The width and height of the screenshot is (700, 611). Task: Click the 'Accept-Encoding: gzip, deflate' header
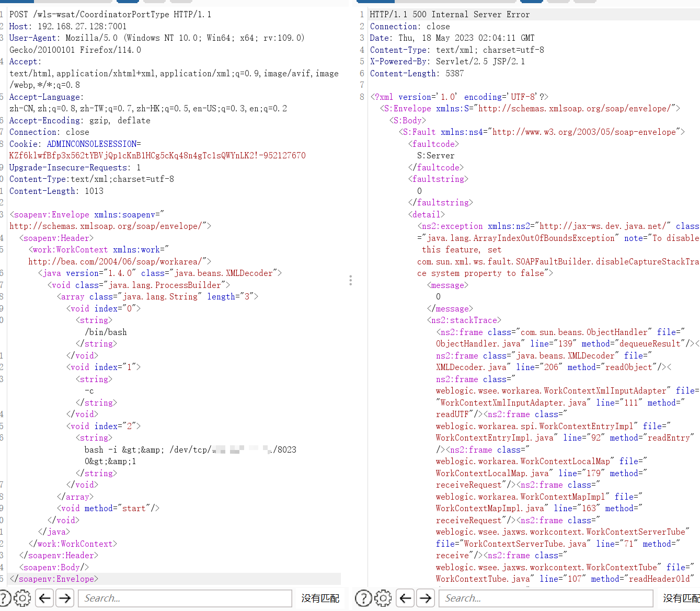coord(80,121)
